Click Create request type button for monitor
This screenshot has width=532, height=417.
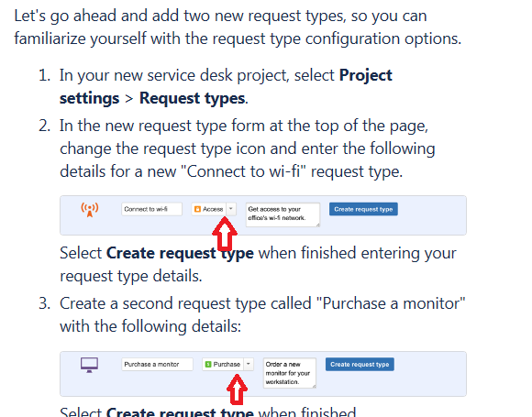[360, 365]
